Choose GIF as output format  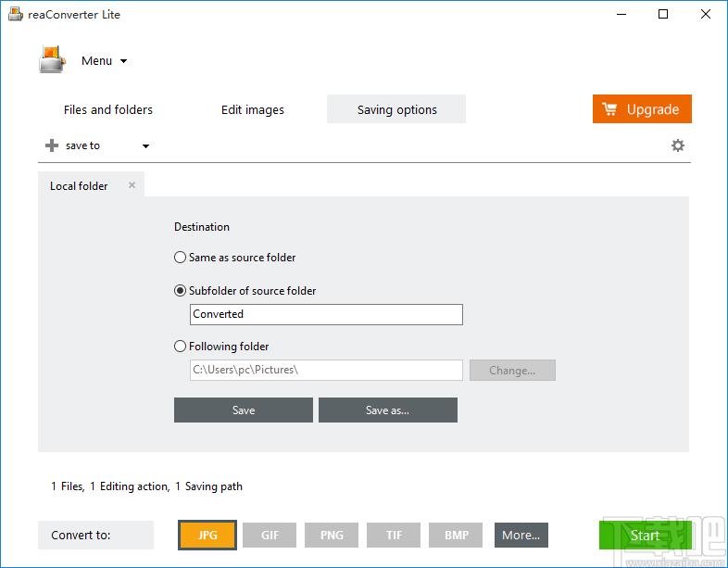[270, 535]
